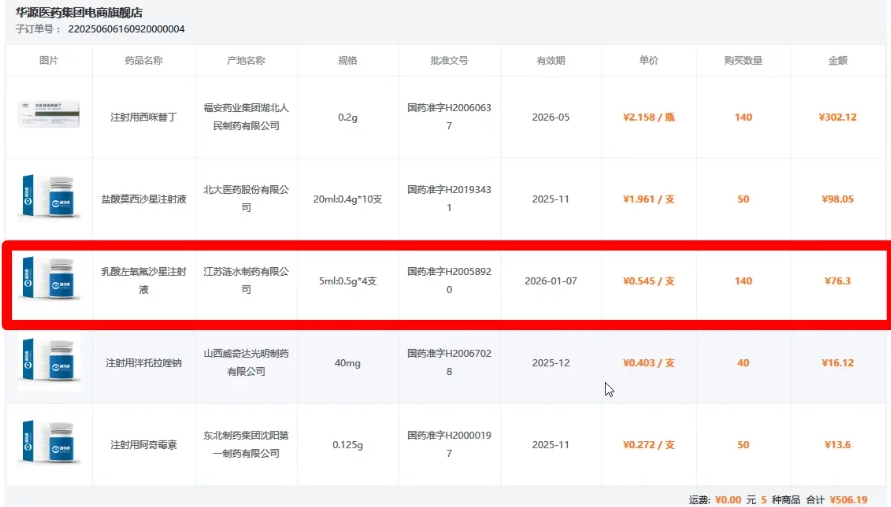This screenshot has width=891, height=507.
Task: Click amount ¥16.12
Action: click(x=838, y=363)
